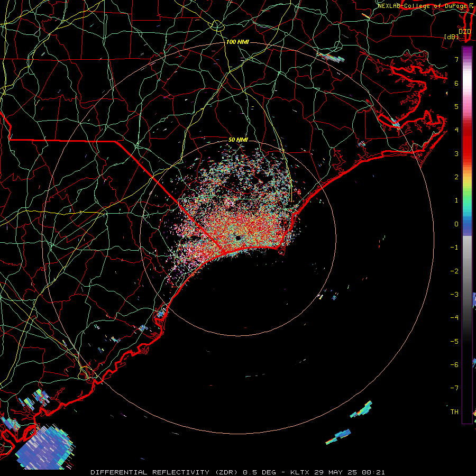
Task: Click the "6" value on the color scale
Action: [456, 83]
